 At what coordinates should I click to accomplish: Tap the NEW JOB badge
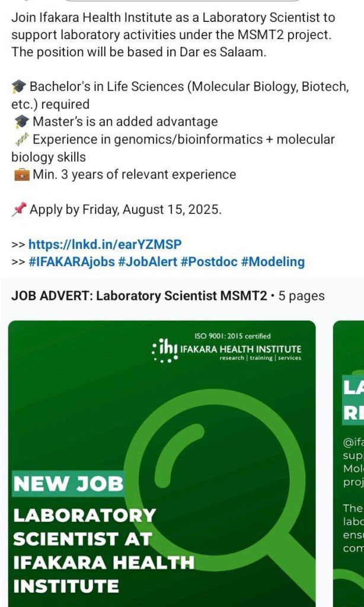[x=68, y=484]
